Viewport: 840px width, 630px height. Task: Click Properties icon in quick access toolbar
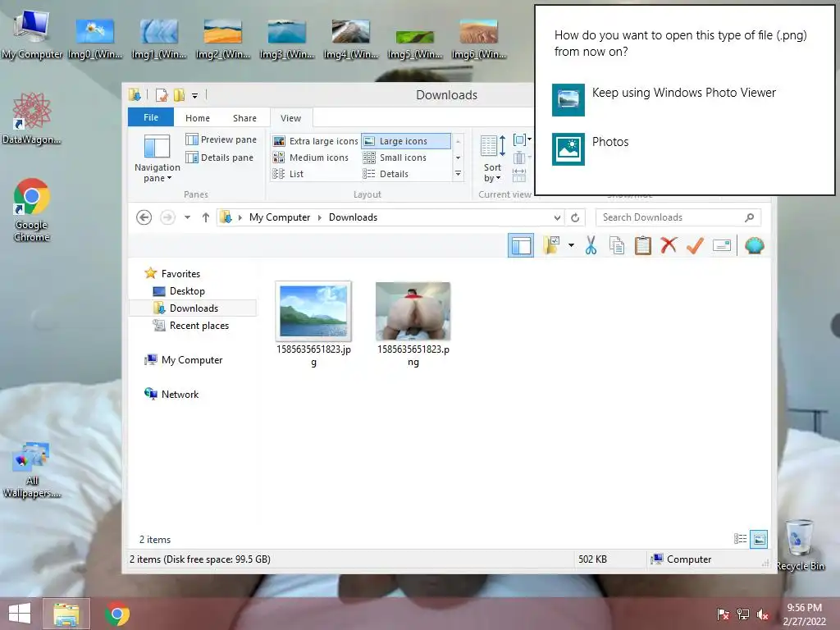pos(162,95)
